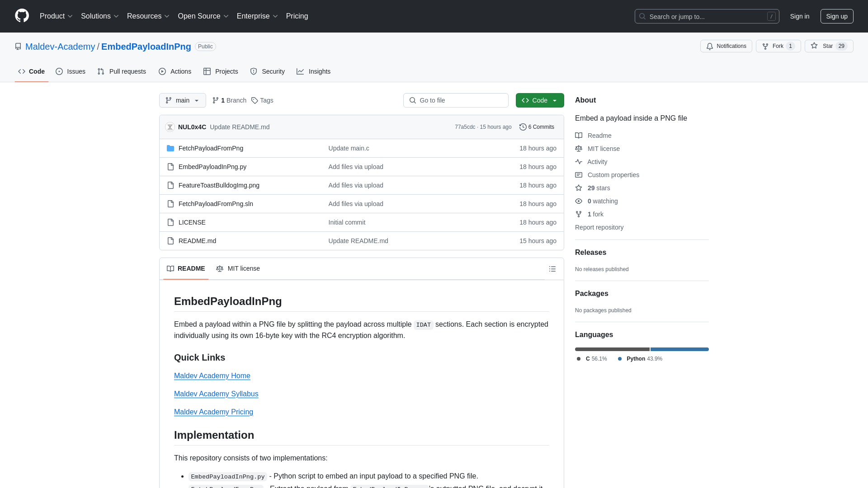Open the README outline list icon
The height and width of the screenshot is (488, 868).
(x=552, y=269)
